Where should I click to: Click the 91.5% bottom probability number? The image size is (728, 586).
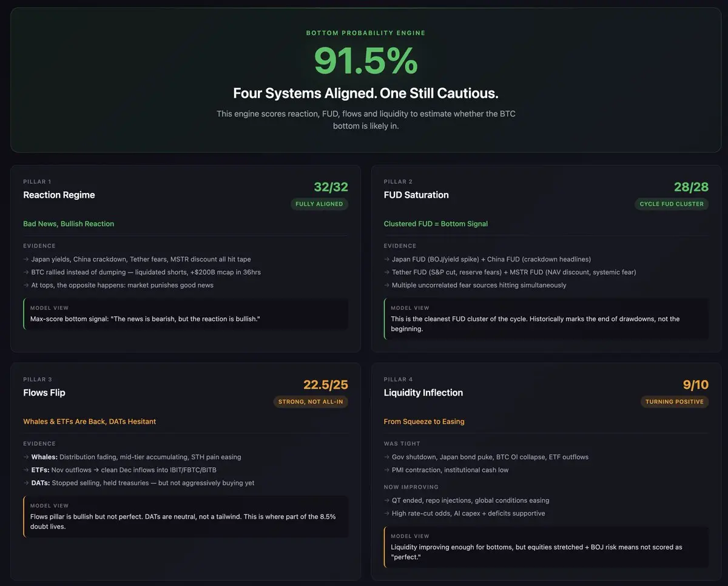(366, 61)
